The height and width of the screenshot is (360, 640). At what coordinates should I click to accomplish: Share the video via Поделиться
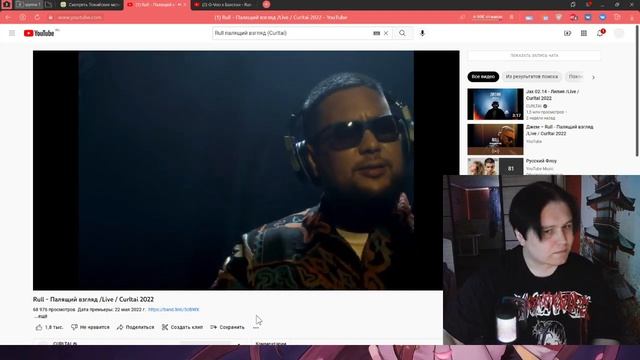(136, 327)
